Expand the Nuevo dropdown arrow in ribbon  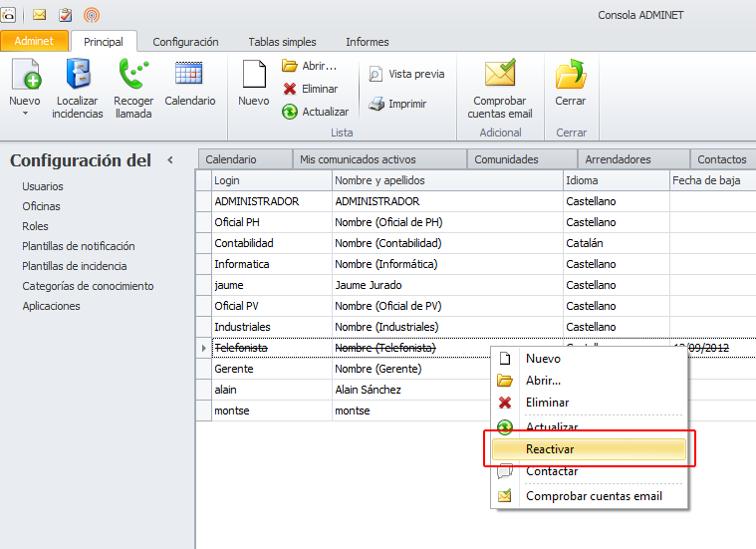click(25, 114)
